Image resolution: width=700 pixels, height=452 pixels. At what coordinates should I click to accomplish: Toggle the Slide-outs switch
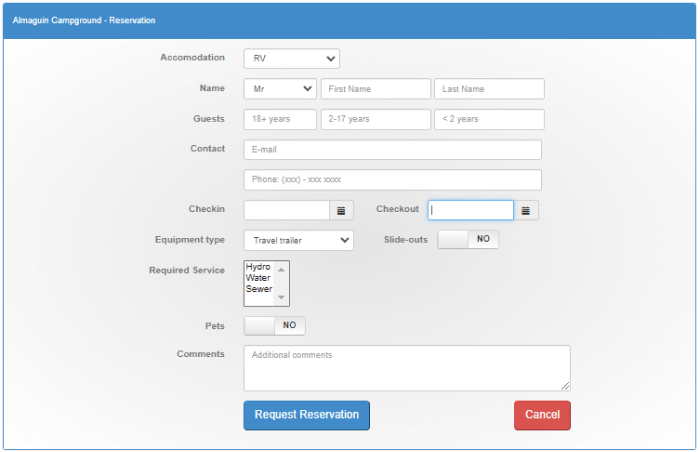pos(468,239)
